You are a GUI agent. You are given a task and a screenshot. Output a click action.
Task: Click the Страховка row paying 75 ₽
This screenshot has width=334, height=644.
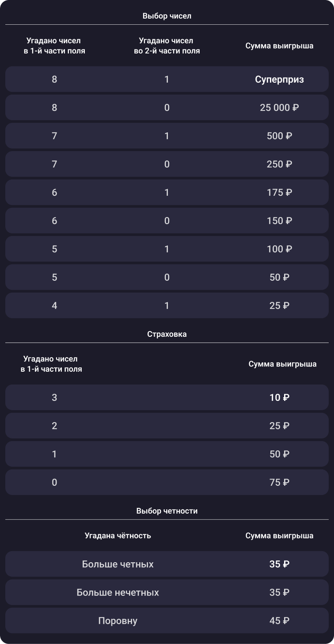(167, 483)
